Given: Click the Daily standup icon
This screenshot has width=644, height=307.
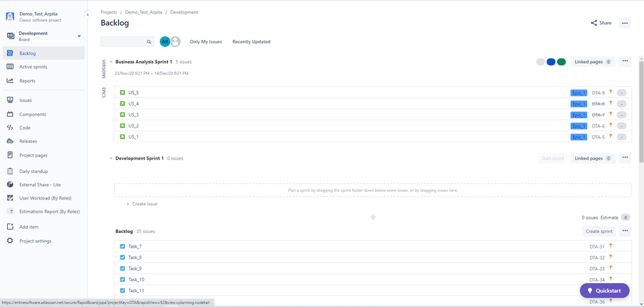Looking at the screenshot, I should tap(10, 171).
